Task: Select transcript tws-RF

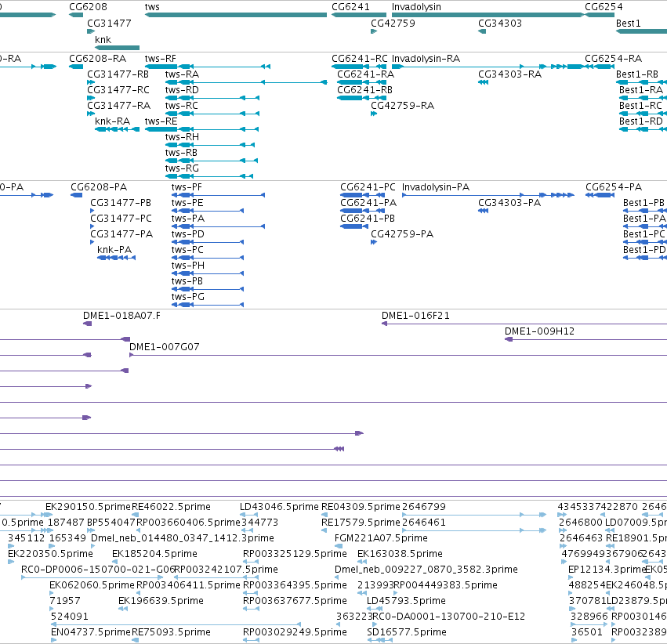Action: pos(208,67)
